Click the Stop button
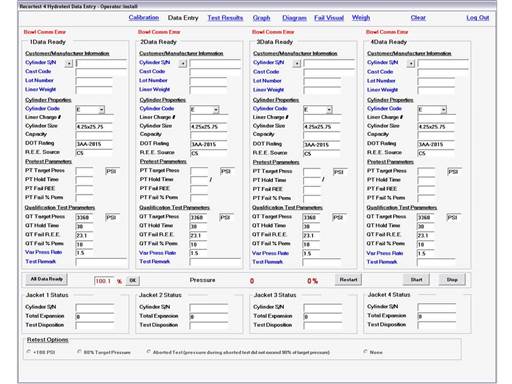Viewport: 512px width, 384px height. 452,280
